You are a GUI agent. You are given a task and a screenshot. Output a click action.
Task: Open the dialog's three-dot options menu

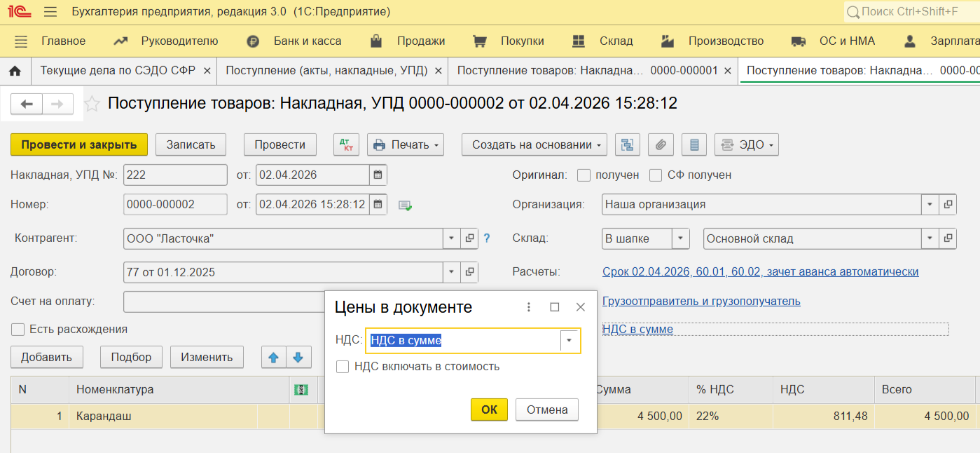point(529,307)
